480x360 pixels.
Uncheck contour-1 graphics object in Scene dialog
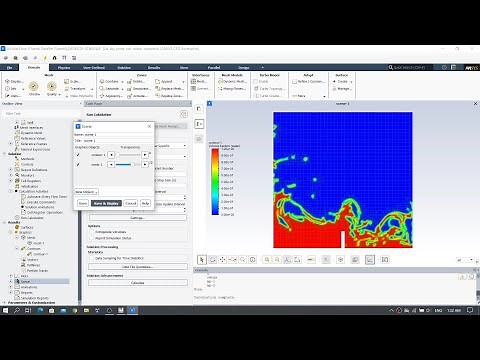pyautogui.click(x=78, y=155)
